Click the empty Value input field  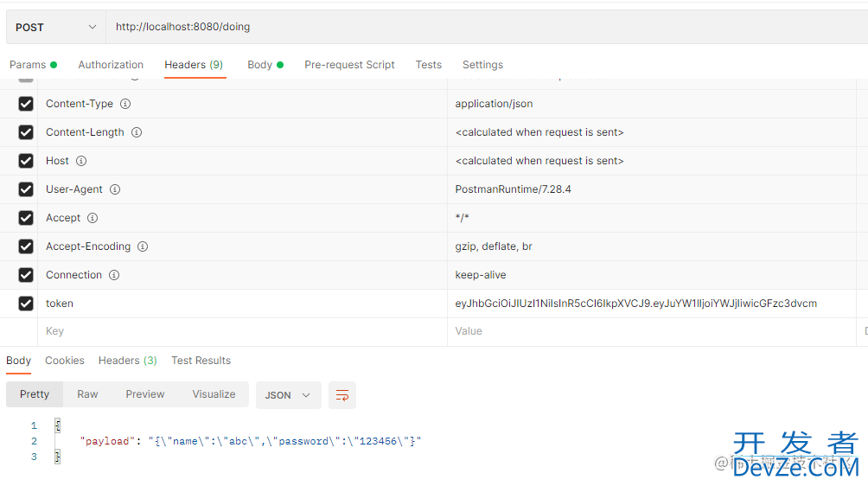pos(652,331)
